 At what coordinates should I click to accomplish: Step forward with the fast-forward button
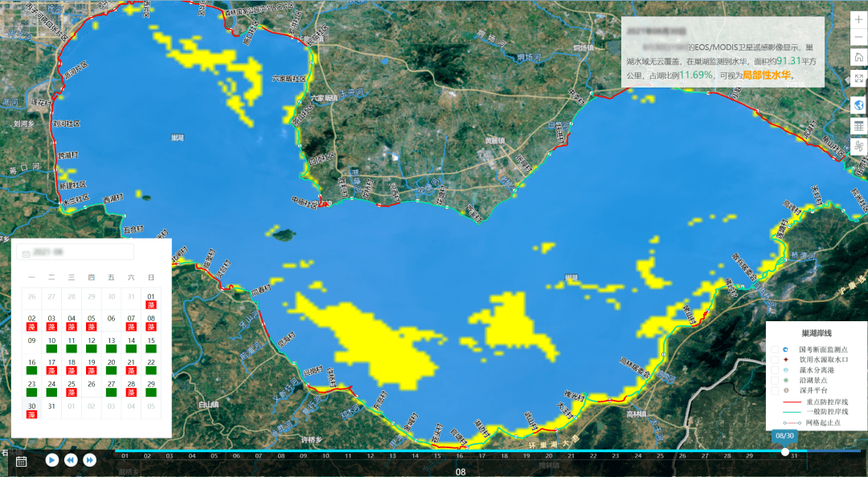tap(90, 460)
